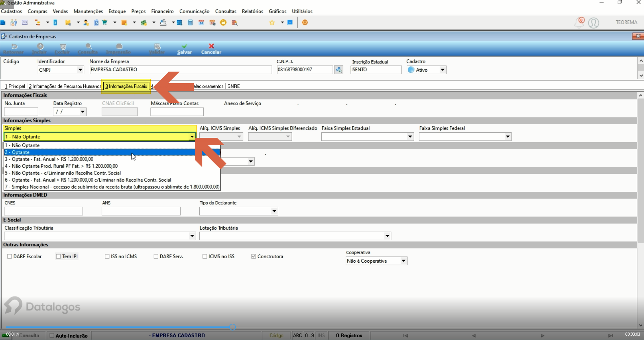The height and width of the screenshot is (340, 644).
Task: Click the Salvar button
Action: coord(184,49)
